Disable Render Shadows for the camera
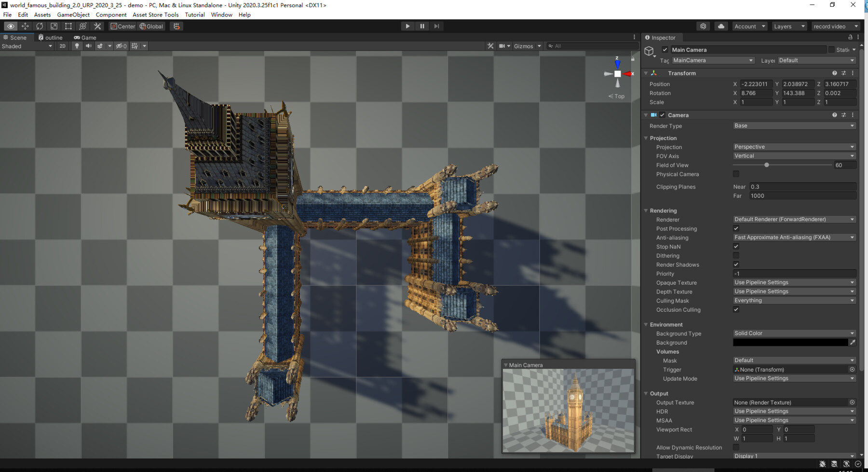 click(x=736, y=264)
